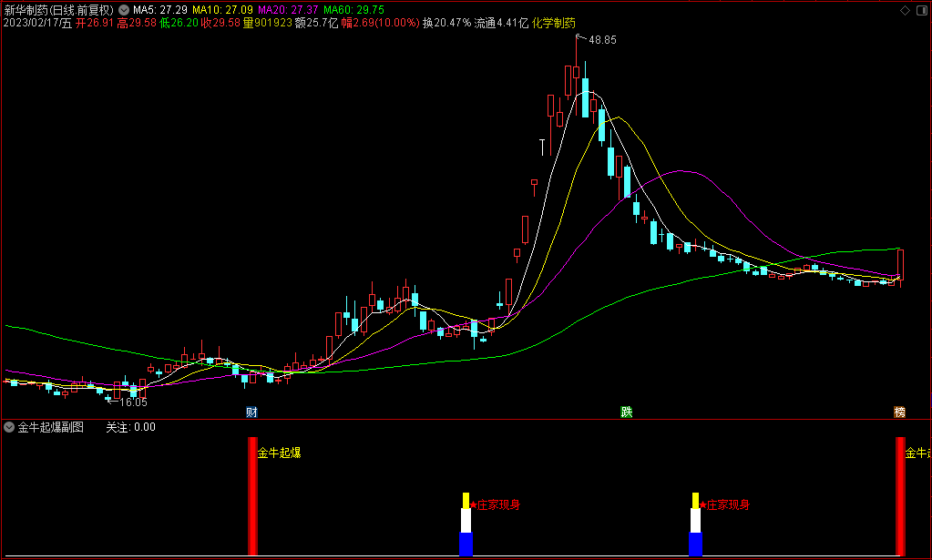Click the low price 低26.20
Image resolution: width=932 pixels, height=560 pixels.
coord(179,23)
